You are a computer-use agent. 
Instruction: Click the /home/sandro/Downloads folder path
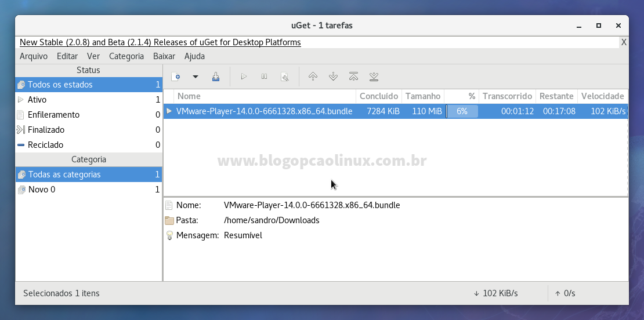272,220
